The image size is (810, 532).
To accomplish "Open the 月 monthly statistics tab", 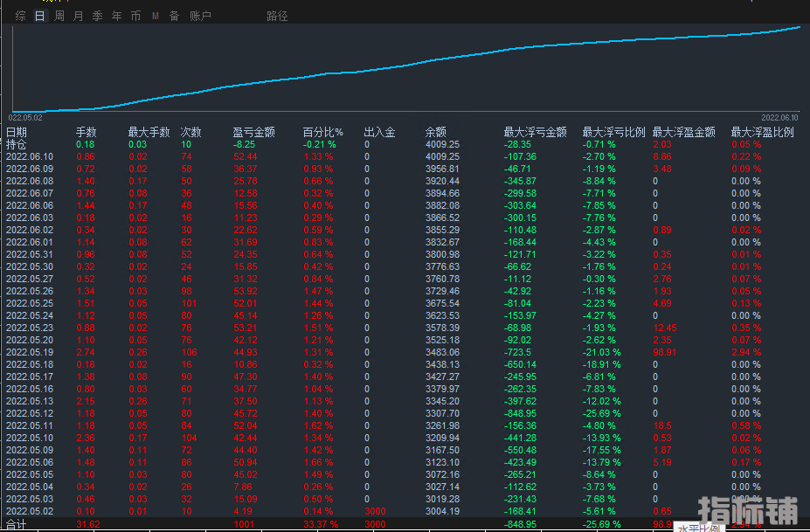I will coord(79,16).
